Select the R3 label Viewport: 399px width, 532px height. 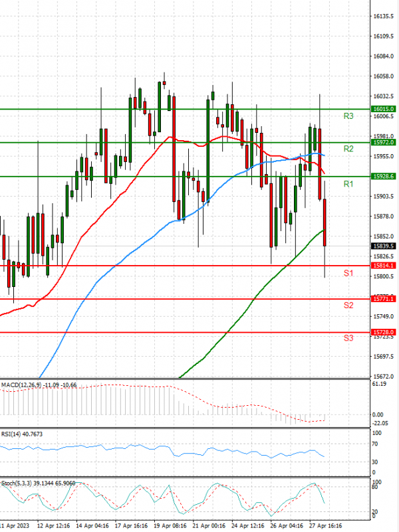tap(348, 116)
